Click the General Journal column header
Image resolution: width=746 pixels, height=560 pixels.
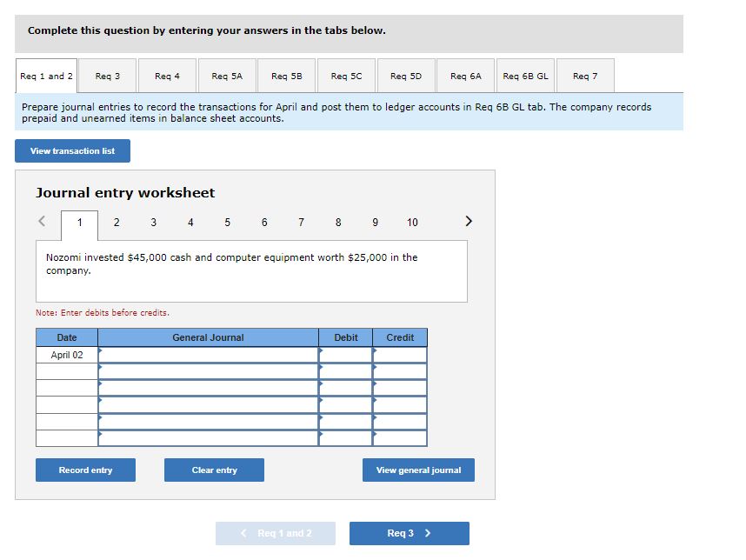[x=208, y=337]
